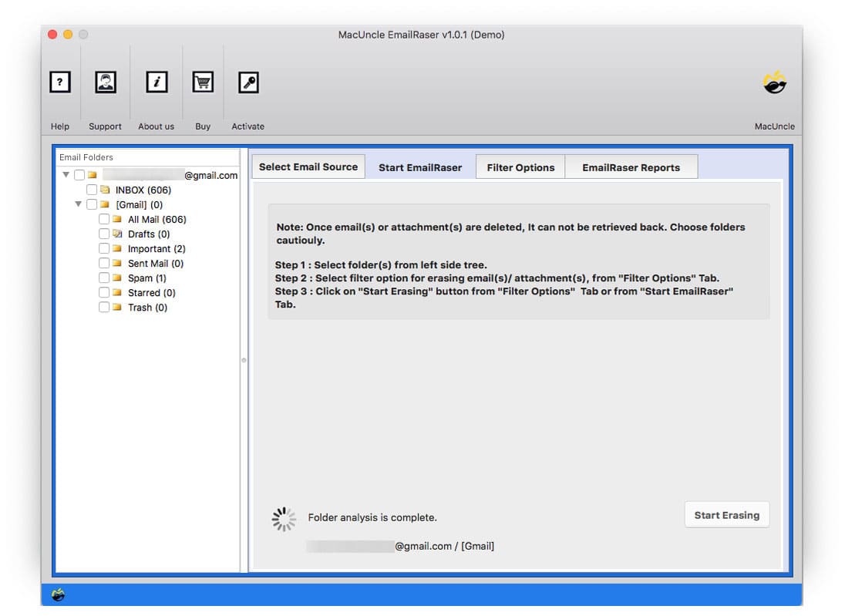Switch to the Filter Options tab
845x616 pixels.
coord(520,167)
